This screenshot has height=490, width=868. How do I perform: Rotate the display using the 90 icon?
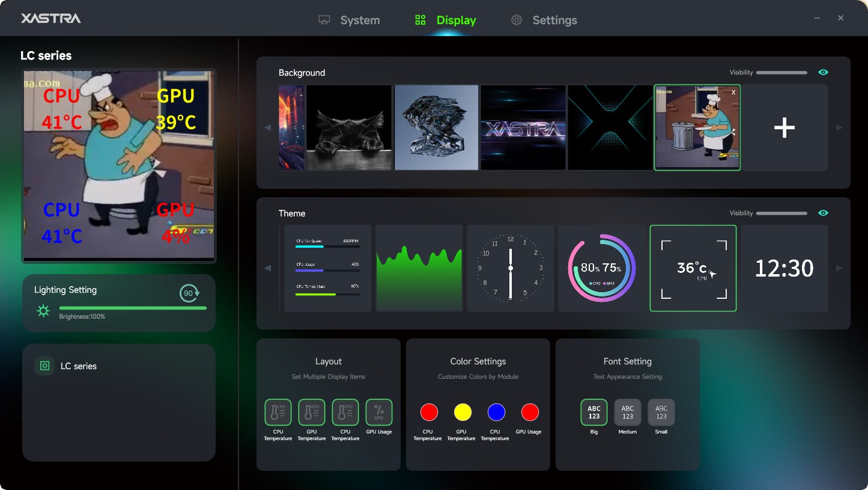[x=189, y=293]
